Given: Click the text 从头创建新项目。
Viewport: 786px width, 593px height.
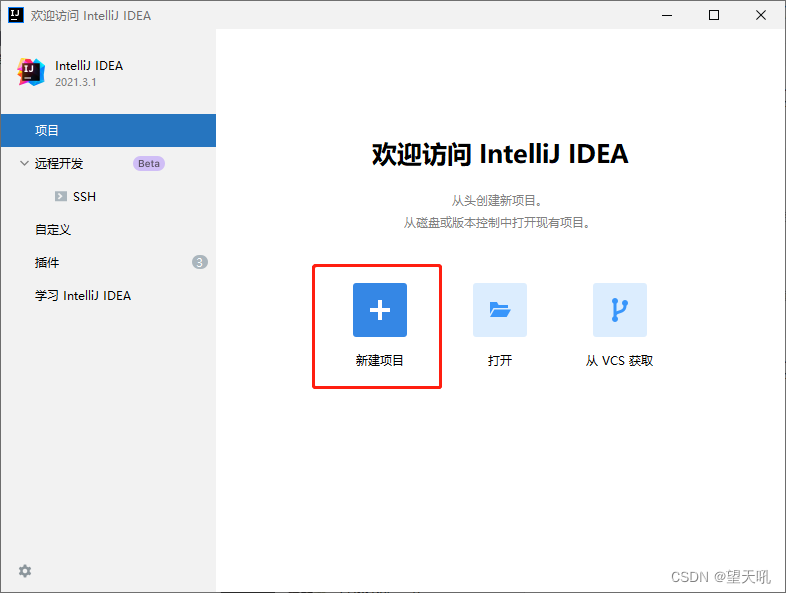Looking at the screenshot, I should pos(497,201).
